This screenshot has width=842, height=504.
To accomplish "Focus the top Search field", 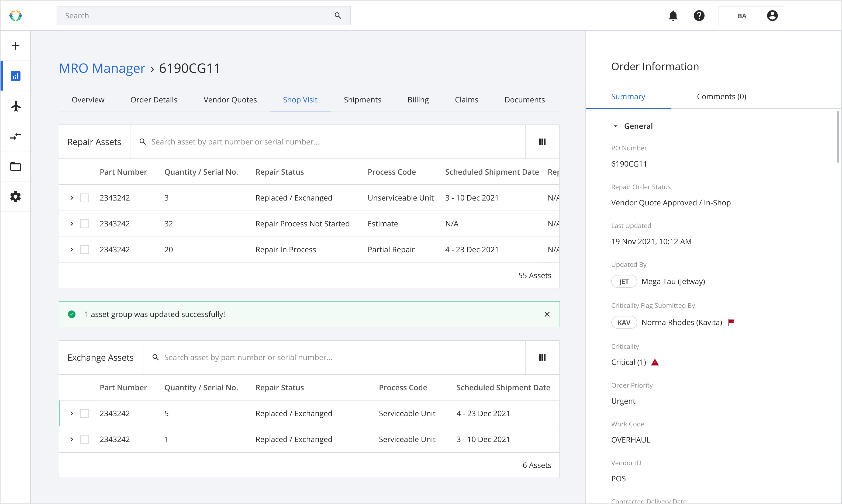I will [203, 16].
